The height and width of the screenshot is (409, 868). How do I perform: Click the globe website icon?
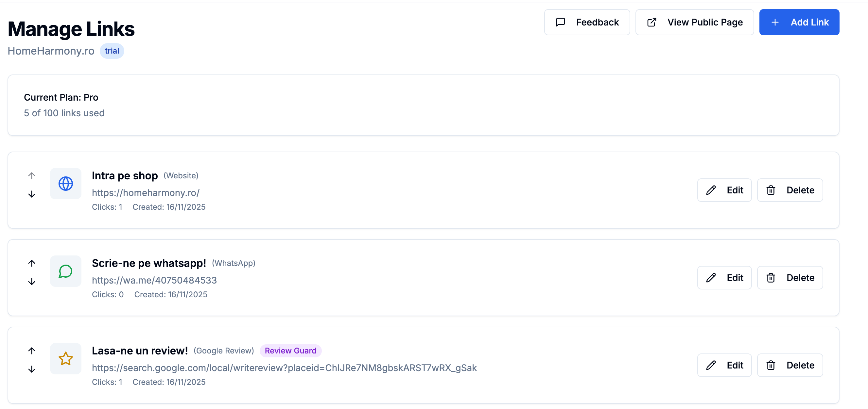66,184
